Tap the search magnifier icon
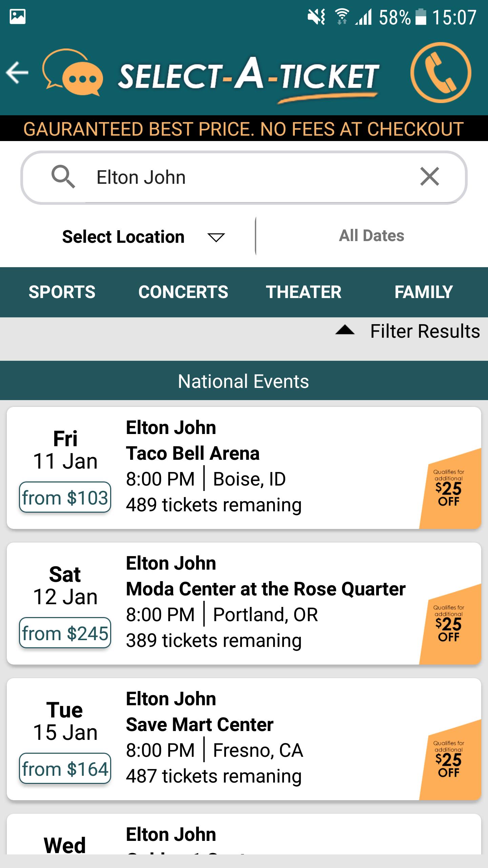This screenshot has width=488, height=868. [x=63, y=177]
